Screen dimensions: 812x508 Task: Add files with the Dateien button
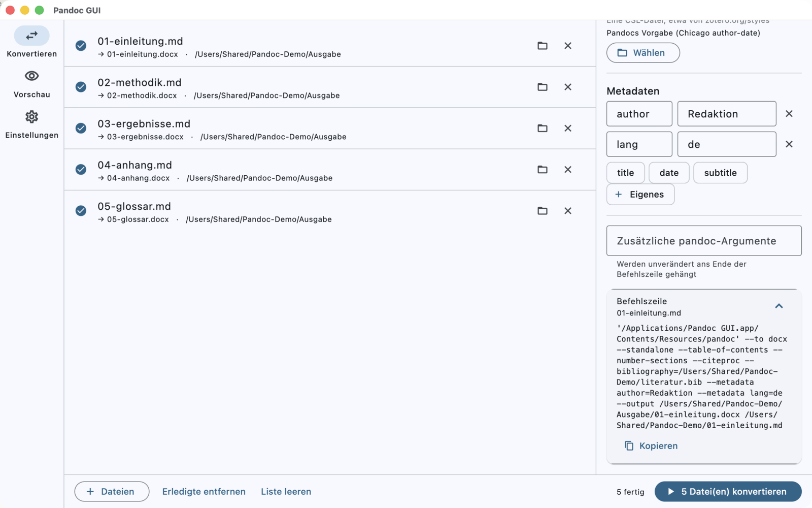[112, 492]
